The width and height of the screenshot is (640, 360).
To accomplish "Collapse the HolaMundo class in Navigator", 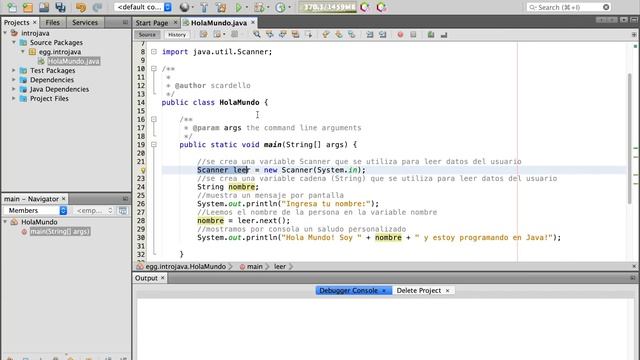I will coord(5,222).
